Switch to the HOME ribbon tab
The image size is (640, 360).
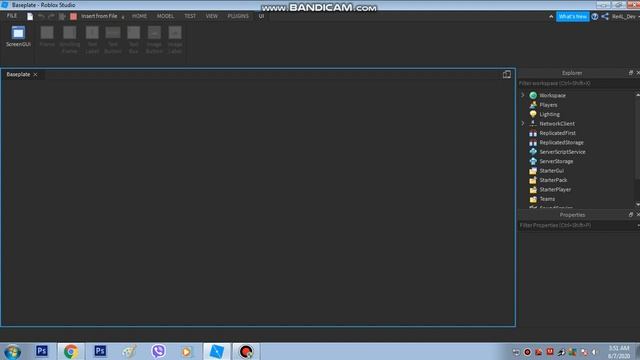pos(139,16)
